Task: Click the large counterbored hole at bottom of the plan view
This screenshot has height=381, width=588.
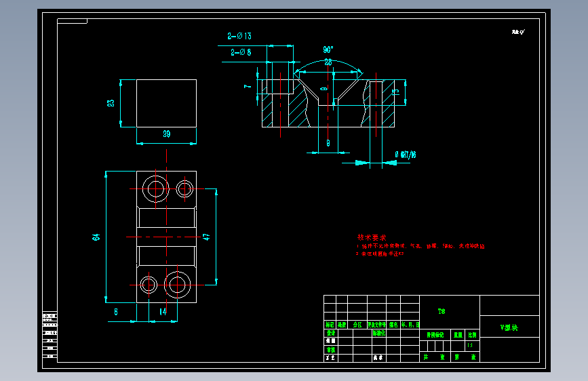Action: pyautogui.click(x=178, y=285)
